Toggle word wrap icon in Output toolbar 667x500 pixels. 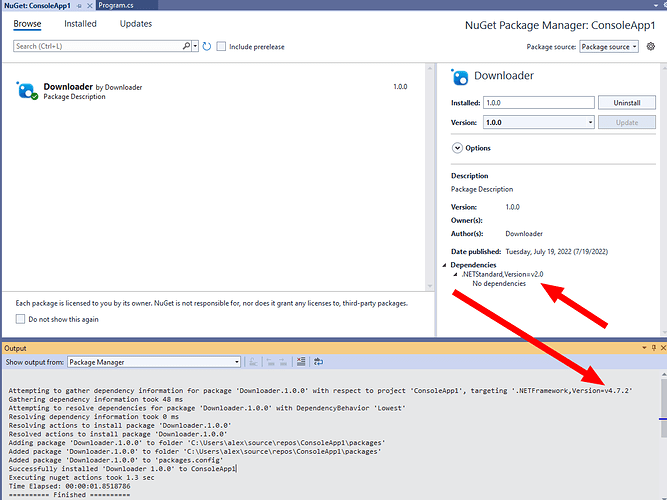click(x=318, y=362)
